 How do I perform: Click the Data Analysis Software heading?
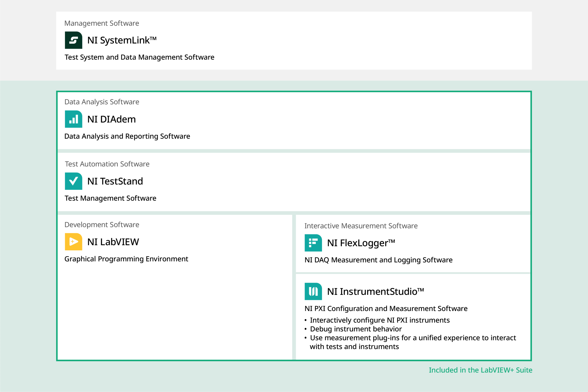[x=102, y=102]
